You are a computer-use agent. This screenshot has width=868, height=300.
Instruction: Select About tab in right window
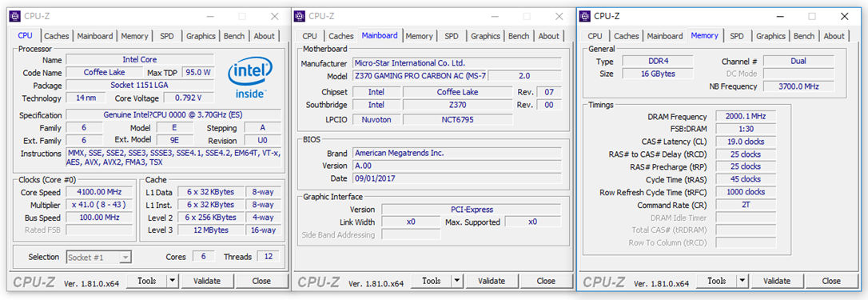click(x=834, y=36)
